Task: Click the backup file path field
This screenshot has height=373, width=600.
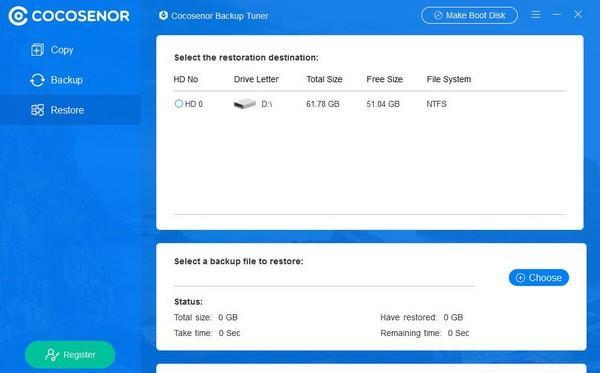Action: 324,278
